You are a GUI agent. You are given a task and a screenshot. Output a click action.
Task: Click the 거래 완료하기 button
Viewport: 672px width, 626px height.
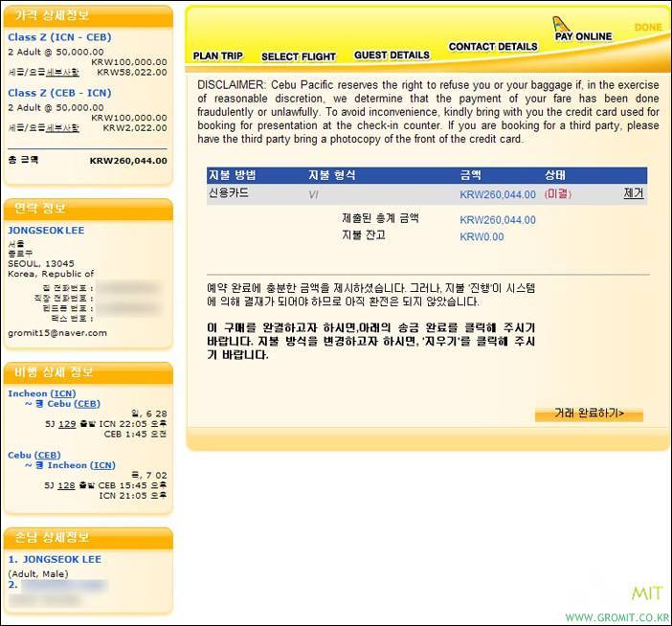pos(589,414)
